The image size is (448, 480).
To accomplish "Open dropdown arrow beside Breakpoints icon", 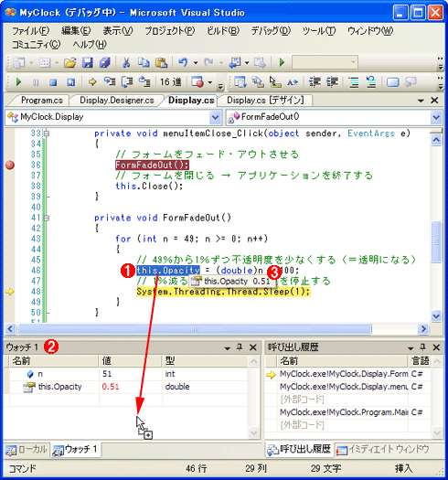I will [x=210, y=82].
